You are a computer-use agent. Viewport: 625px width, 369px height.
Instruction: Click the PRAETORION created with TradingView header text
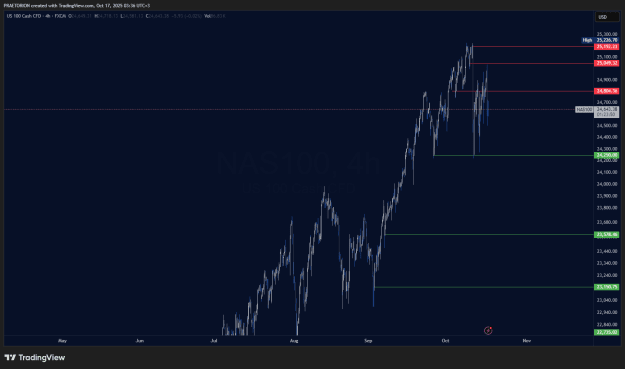[77, 6]
